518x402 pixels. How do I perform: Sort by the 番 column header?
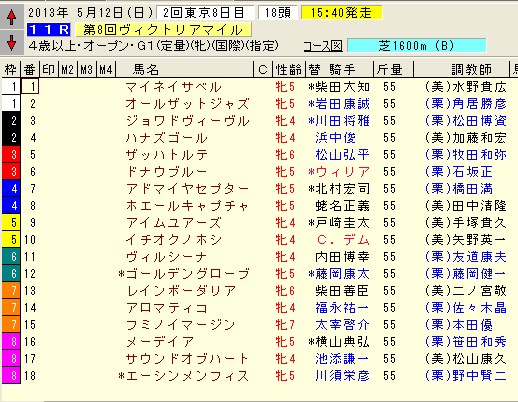click(30, 69)
